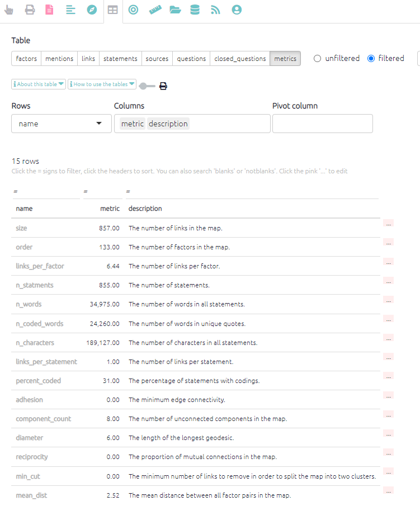Screen dimensions: 420x506
Task: Click the Pivot column input field
Action: (x=322, y=124)
